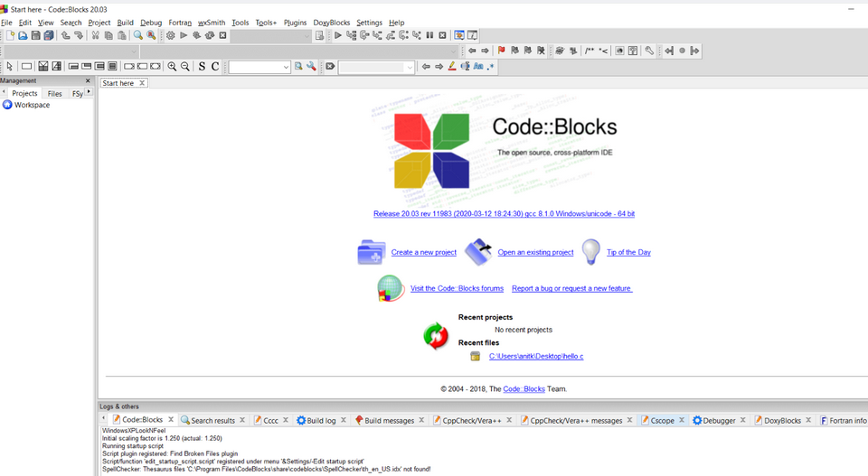Viewport: 868px width, 476px height.
Task: Toggle Selected text only search option
Action: pos(465,66)
